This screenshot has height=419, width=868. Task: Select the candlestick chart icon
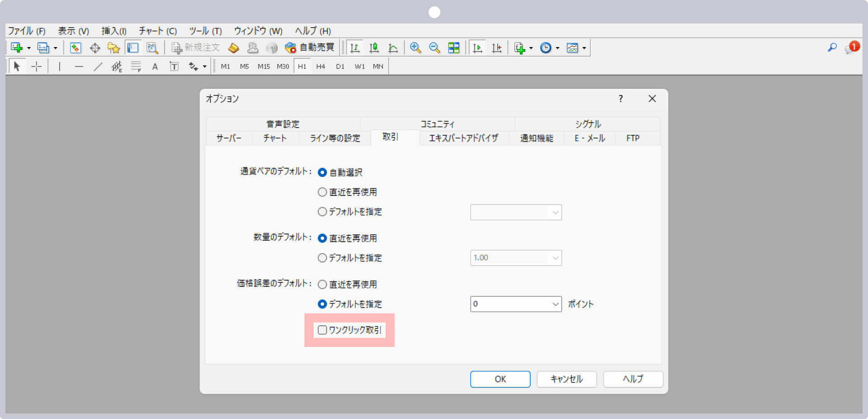pyautogui.click(x=374, y=48)
